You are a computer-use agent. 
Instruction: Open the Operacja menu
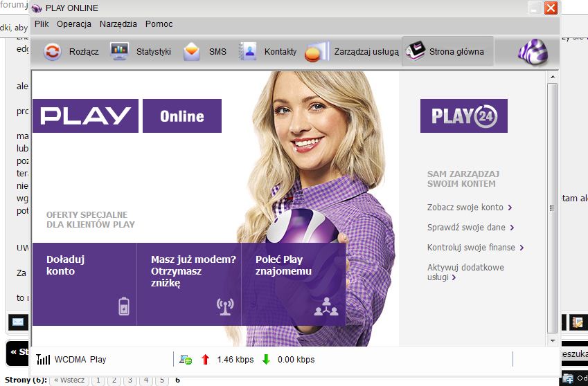74,24
